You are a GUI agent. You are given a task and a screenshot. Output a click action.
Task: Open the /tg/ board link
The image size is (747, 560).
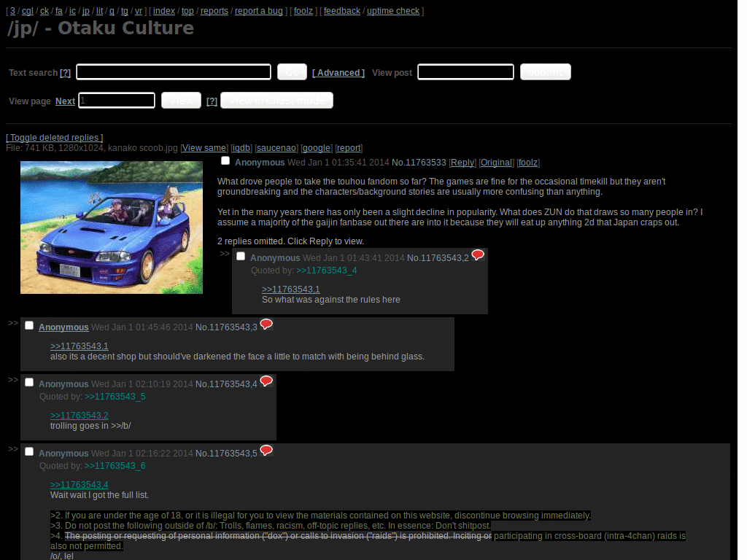tap(125, 11)
